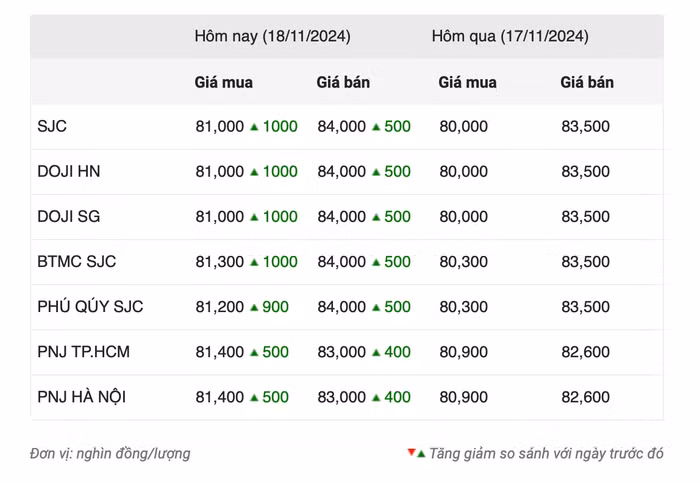The image size is (700, 484).
Task: Click the red down triangle in the legend
Action: (x=411, y=453)
